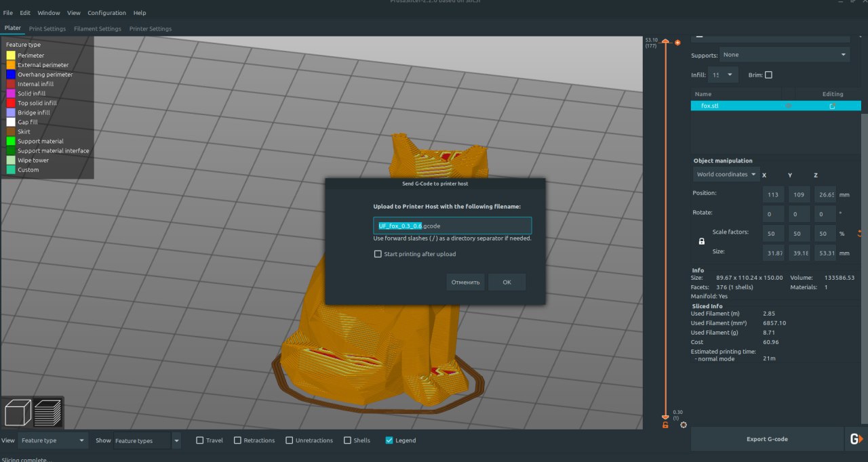Click the upload filename input field
Screen dimensions: 868x462
tap(452, 226)
